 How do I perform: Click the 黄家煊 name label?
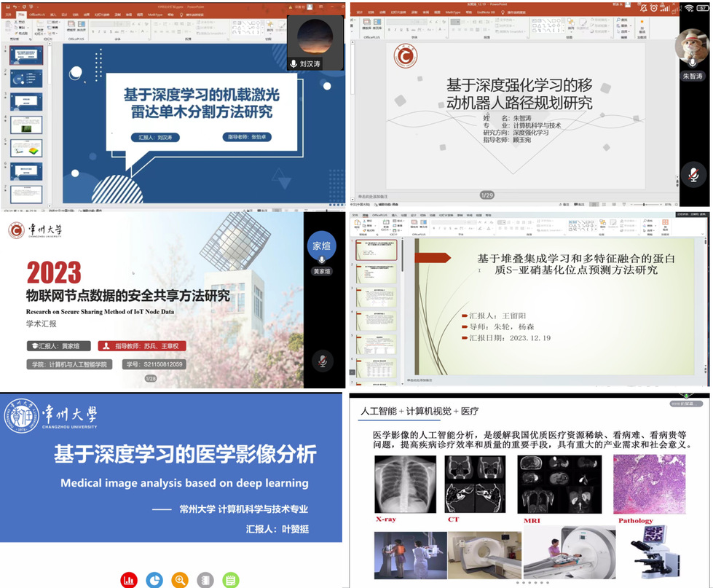(322, 271)
